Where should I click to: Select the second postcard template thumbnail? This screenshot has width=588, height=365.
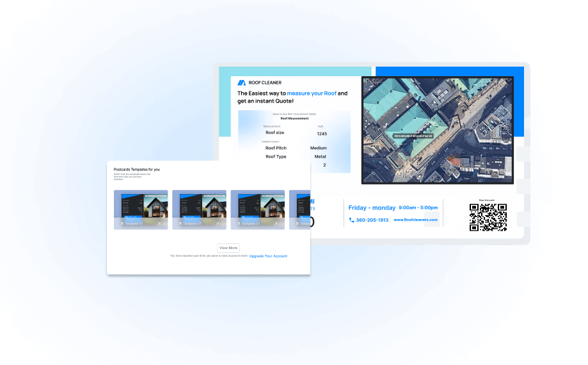(x=199, y=209)
